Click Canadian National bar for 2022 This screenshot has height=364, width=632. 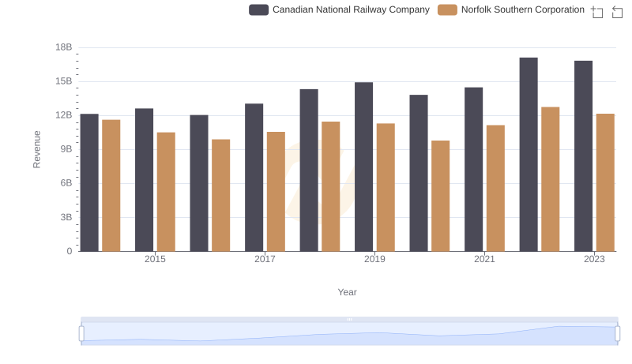529,155
